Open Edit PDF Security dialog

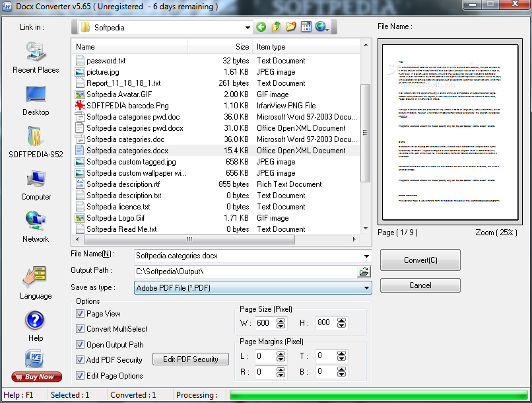(191, 359)
